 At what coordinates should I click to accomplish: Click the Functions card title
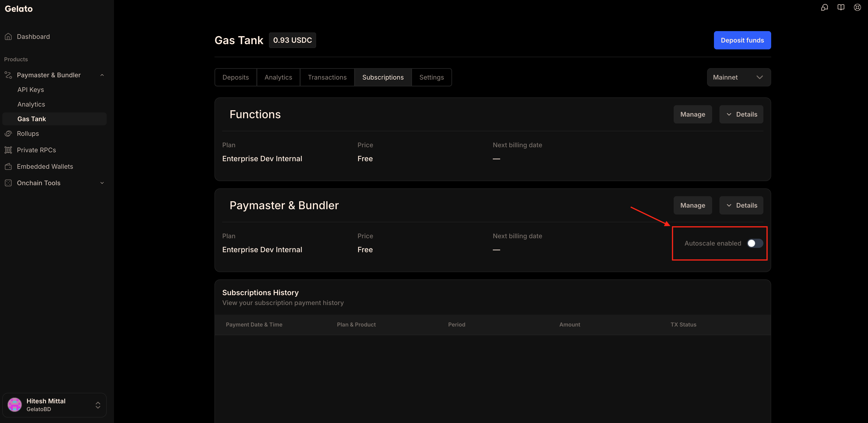click(x=255, y=114)
